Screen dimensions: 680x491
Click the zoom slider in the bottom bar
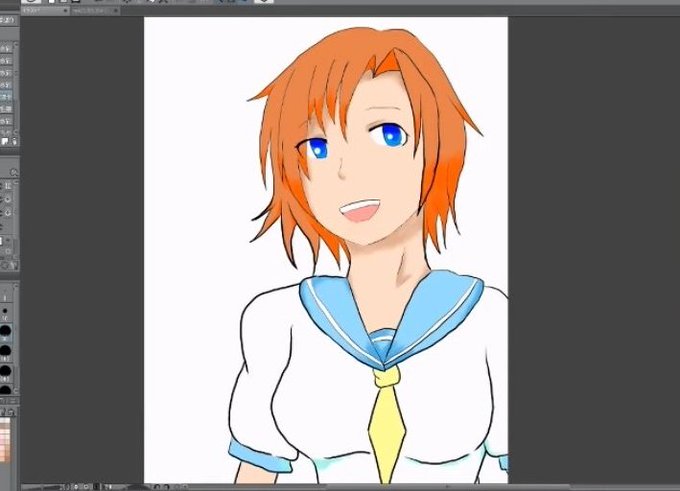point(41,487)
